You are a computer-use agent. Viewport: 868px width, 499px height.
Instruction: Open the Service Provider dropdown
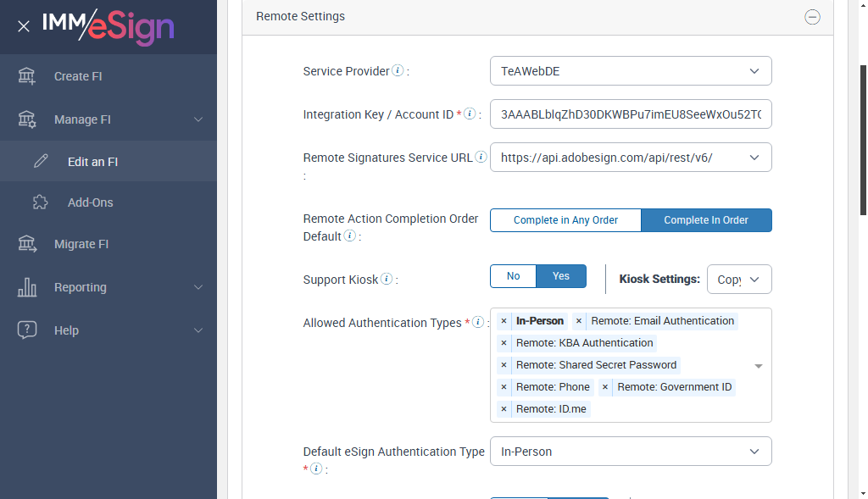pos(631,71)
